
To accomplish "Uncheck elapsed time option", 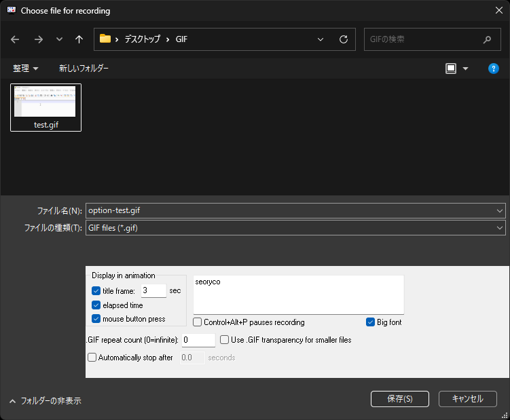I will point(96,305).
